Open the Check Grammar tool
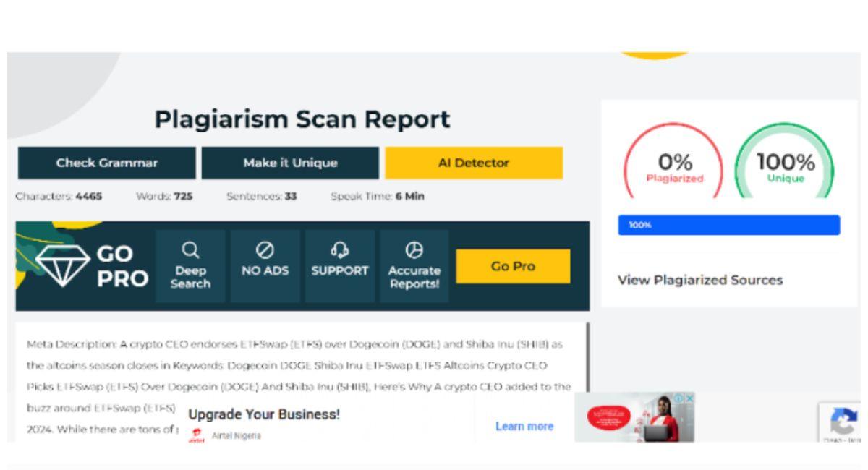 click(106, 163)
